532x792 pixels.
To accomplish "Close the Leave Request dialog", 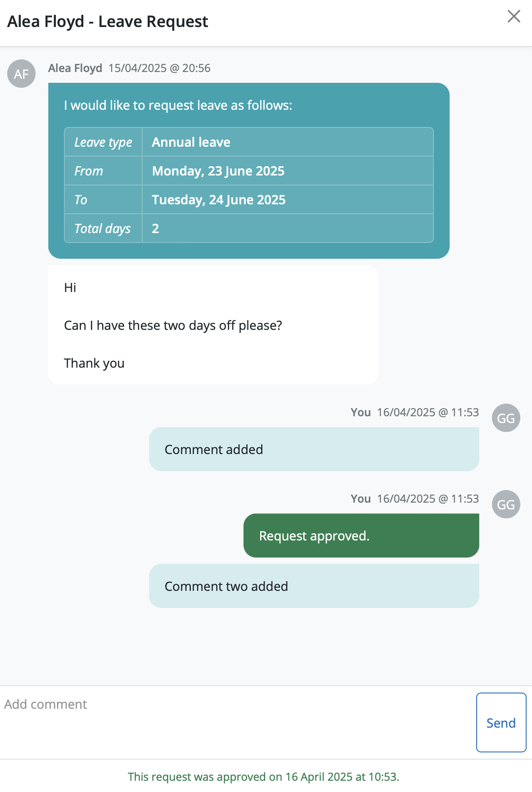I will [514, 17].
